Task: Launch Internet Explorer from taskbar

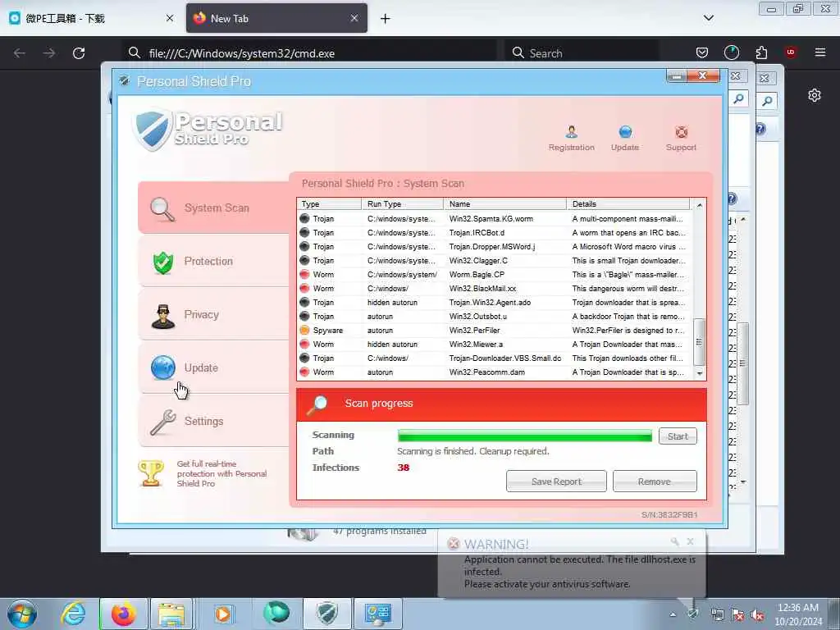Action: (x=73, y=614)
